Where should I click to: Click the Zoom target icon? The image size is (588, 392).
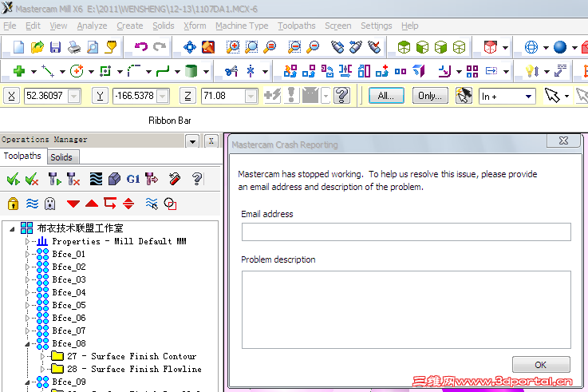tap(233, 47)
